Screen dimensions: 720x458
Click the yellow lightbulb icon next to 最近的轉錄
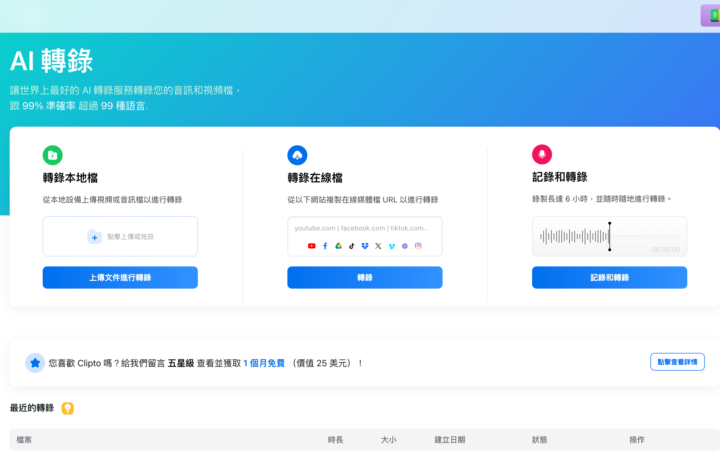click(68, 408)
